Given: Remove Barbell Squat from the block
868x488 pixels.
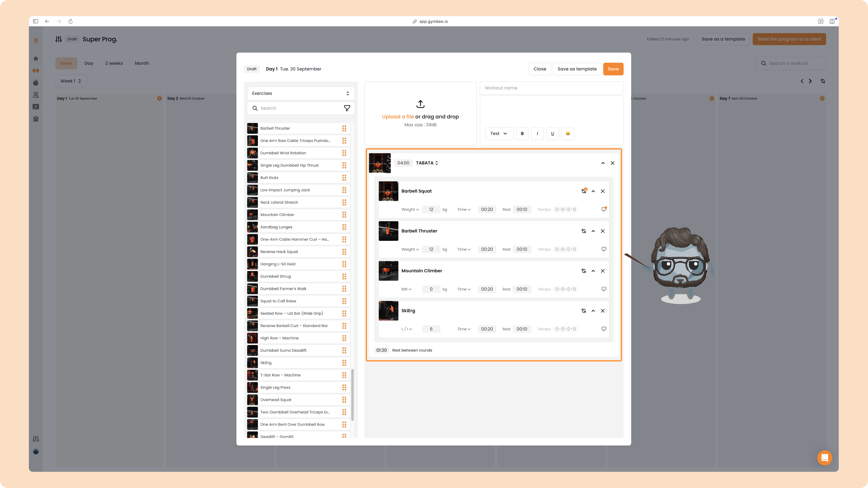Looking at the screenshot, I should tap(603, 191).
